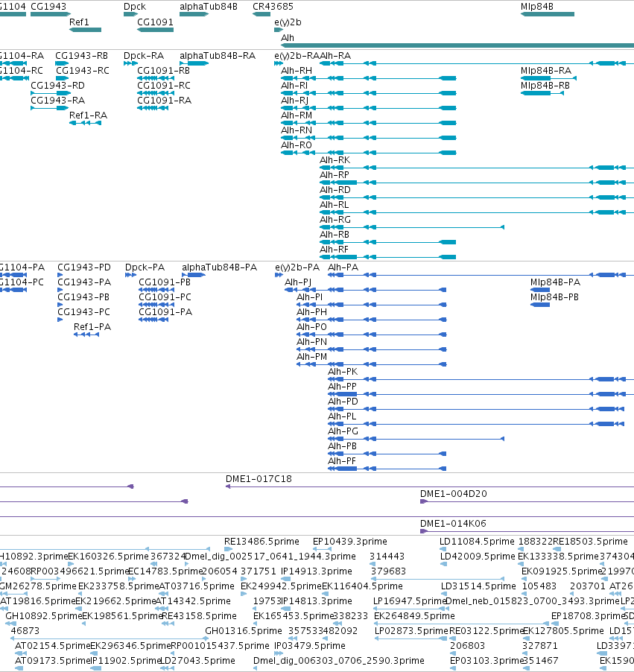This screenshot has height=672, width=634.
Task: Click the Alh-PF CDS feature
Action: [x=387, y=469]
